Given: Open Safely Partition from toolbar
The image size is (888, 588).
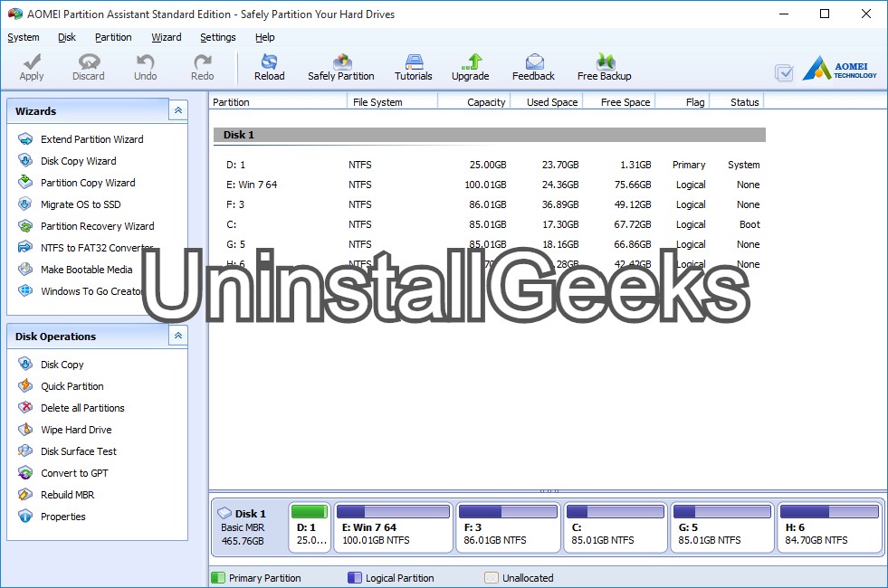Looking at the screenshot, I should 341,67.
